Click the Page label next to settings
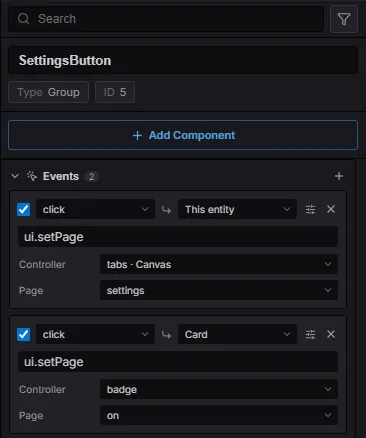Screen dimensions: 366x438 pos(31,291)
